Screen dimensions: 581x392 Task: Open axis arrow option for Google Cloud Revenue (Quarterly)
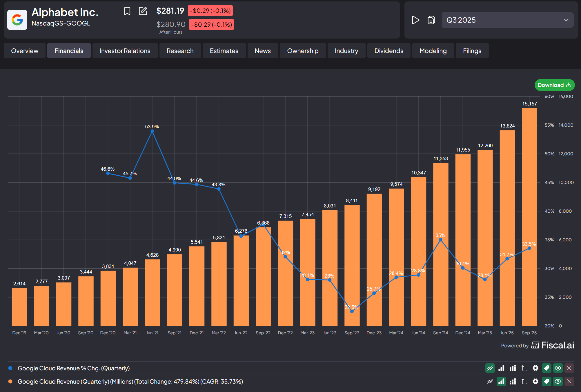524,382
